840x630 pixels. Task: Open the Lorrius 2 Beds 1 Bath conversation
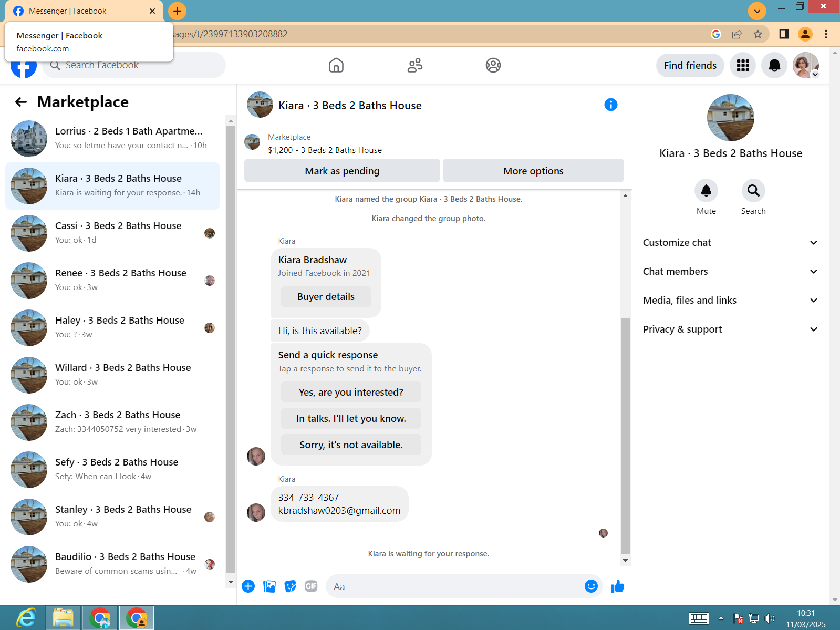click(x=112, y=139)
